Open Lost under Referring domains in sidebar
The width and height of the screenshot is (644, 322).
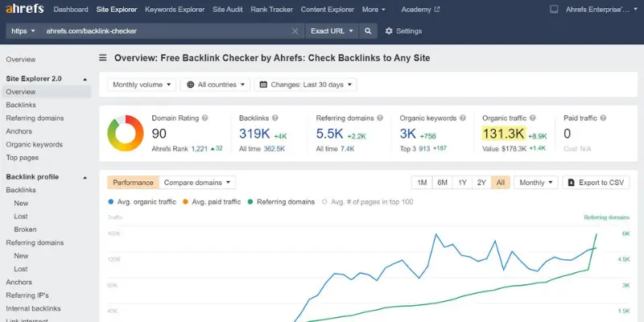tap(21, 269)
